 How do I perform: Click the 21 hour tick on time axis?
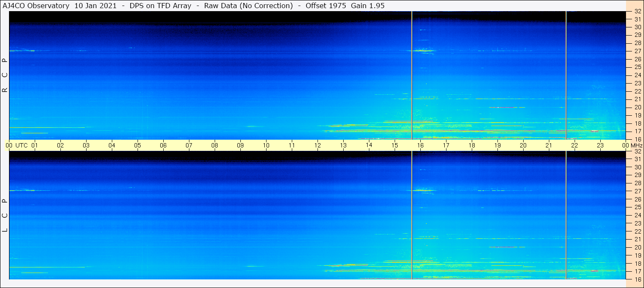[549, 145]
